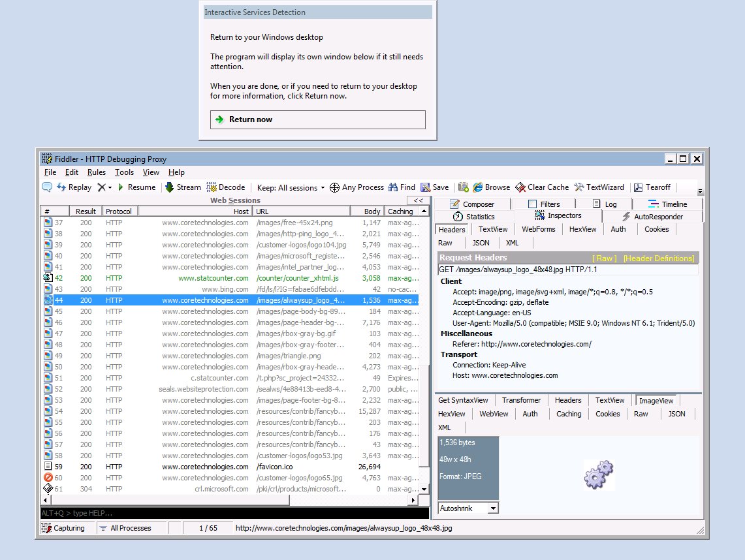This screenshot has width=745, height=560.
Task: Click horizontal scrollbar left arrow
Action: (46, 500)
